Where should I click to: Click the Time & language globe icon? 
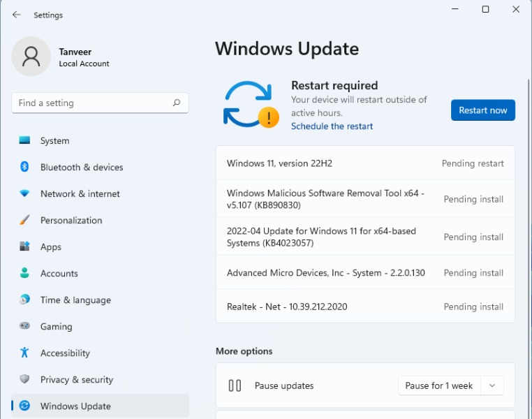pos(24,300)
